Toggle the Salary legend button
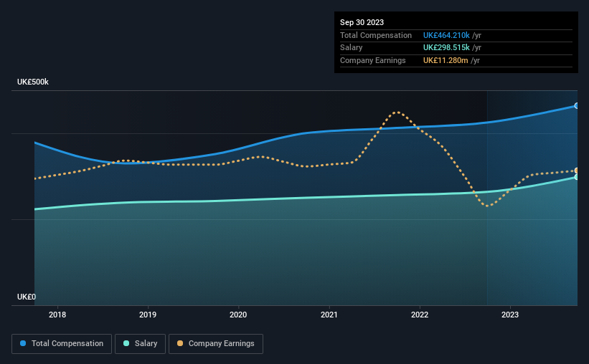Screen dimensions: 589x364 tap(140, 344)
